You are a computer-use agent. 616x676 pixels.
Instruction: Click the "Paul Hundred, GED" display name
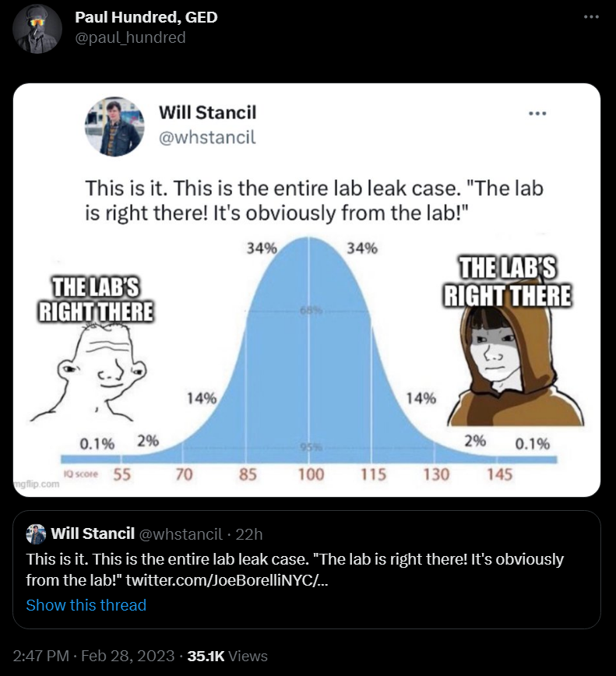tap(146, 17)
